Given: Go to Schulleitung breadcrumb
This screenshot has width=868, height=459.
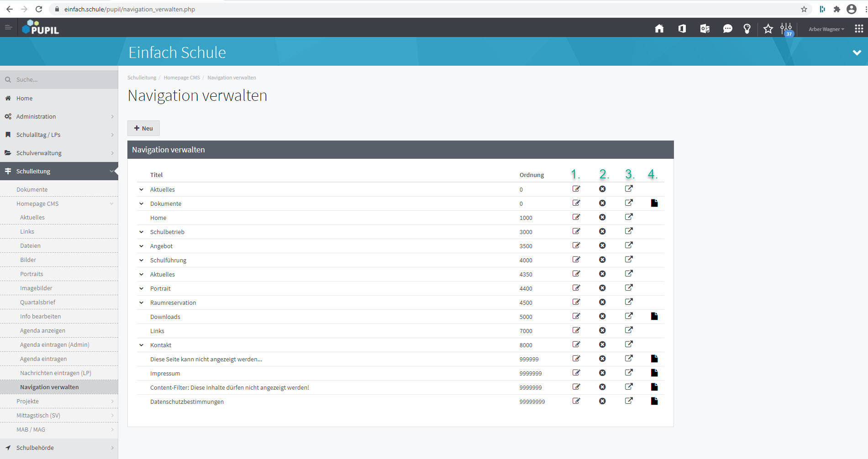Looking at the screenshot, I should (x=142, y=78).
